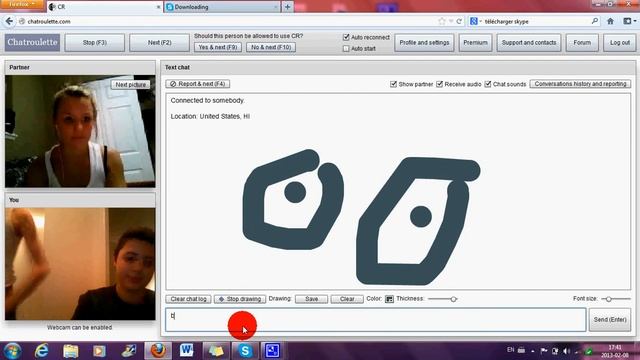Viewport: 640px width, 360px height.
Task: Close the CR tab
Action: 158,7
